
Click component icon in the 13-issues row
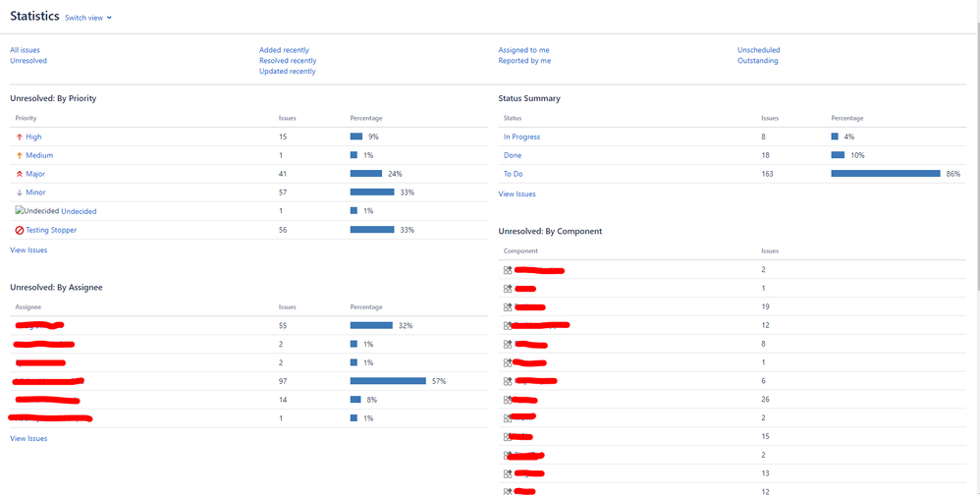tap(508, 473)
